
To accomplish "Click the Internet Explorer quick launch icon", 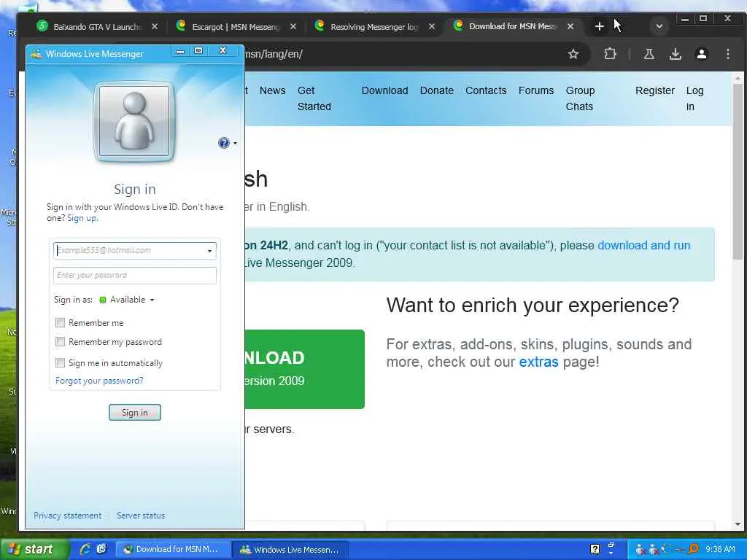I will point(86,549).
